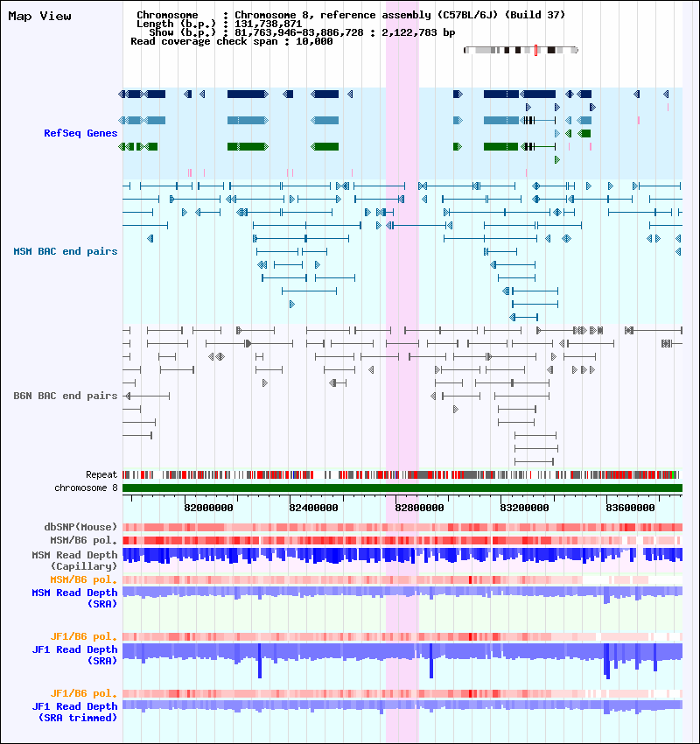Viewport: 700px width, 744px height.
Task: Click the dbSNP(Mouse) density bar
Action: 402,527
